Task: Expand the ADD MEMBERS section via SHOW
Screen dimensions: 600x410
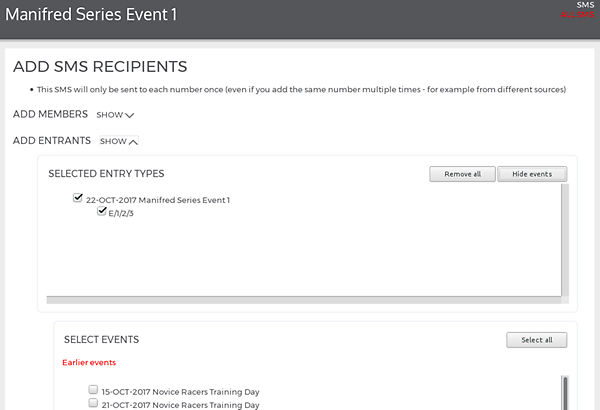Action: pyautogui.click(x=115, y=115)
